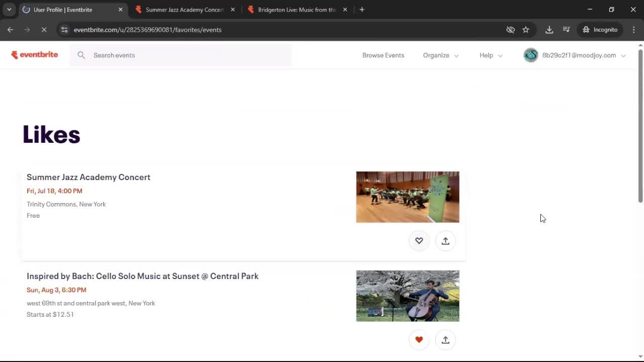644x362 pixels.
Task: Share the Inspired by Bach cello event
Action: (445, 340)
